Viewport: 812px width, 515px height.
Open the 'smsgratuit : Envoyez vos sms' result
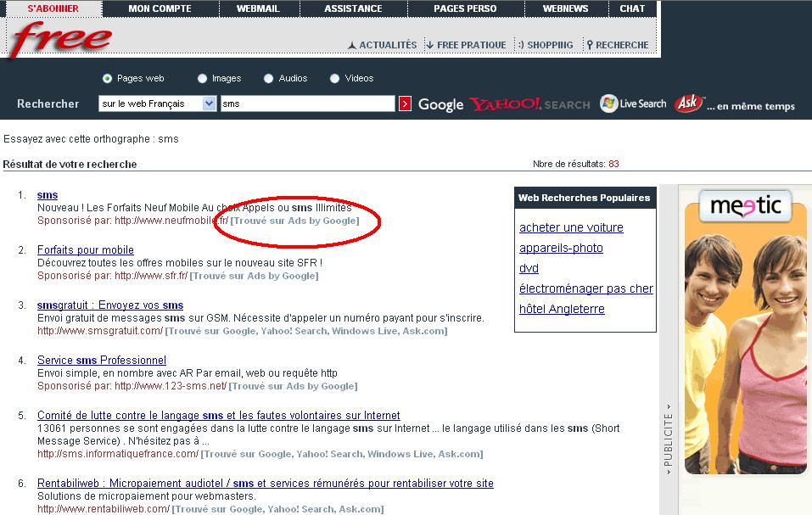pos(110,305)
